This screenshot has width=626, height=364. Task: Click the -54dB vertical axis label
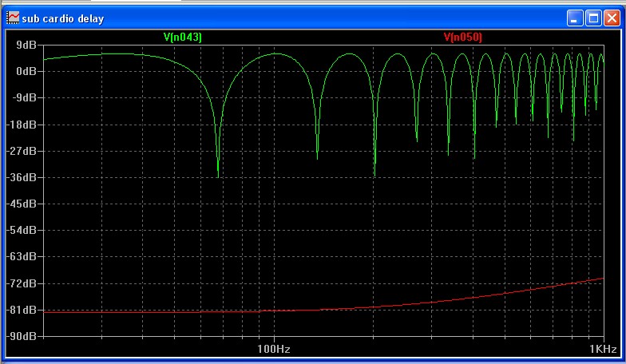pos(22,230)
